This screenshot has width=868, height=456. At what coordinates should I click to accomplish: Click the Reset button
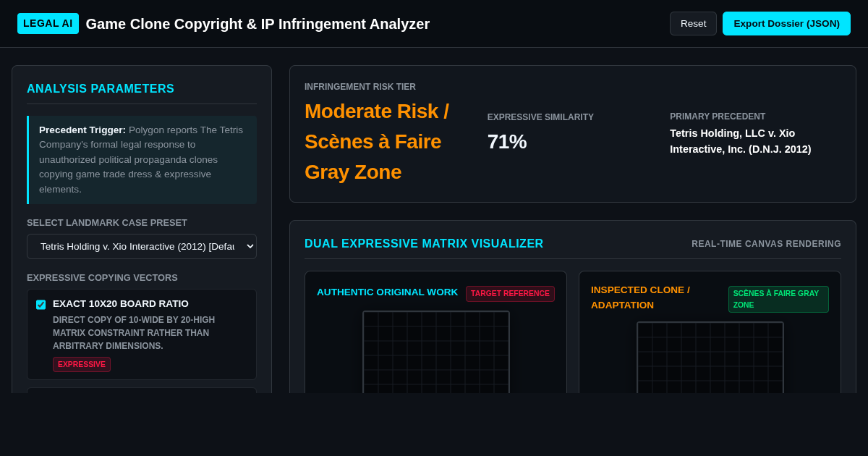693,23
